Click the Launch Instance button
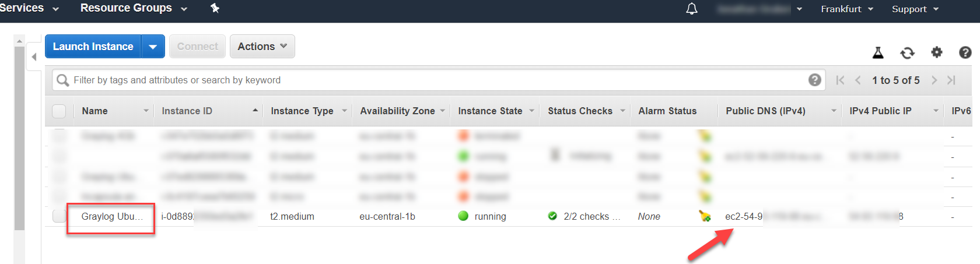 click(93, 47)
